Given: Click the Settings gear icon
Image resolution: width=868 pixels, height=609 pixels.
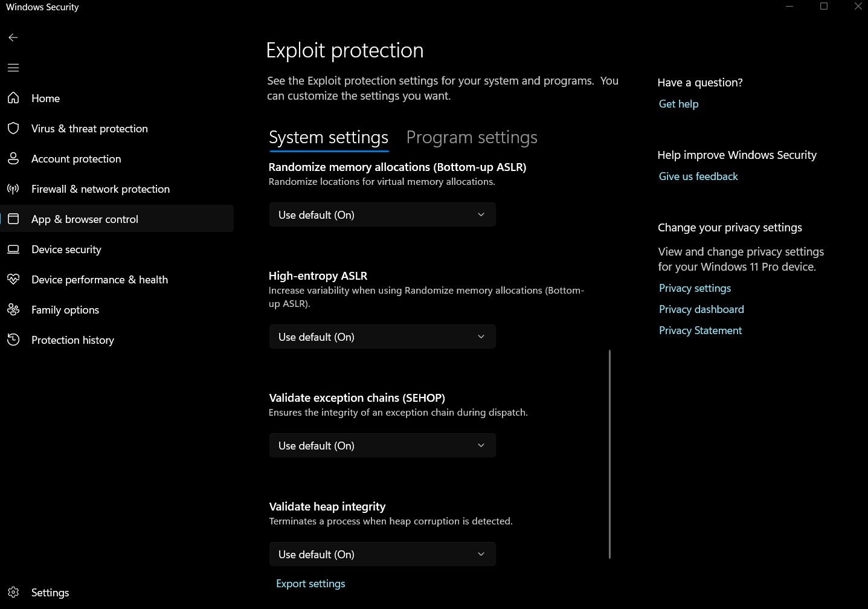Looking at the screenshot, I should click(13, 592).
